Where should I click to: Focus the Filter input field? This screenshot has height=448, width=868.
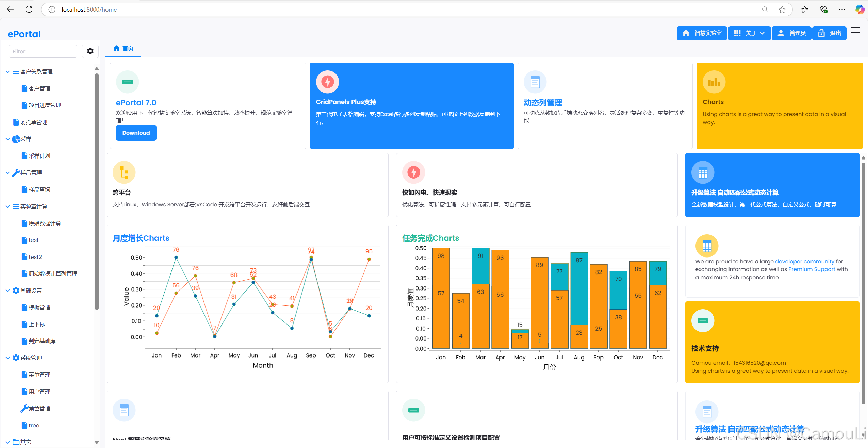pyautogui.click(x=43, y=51)
